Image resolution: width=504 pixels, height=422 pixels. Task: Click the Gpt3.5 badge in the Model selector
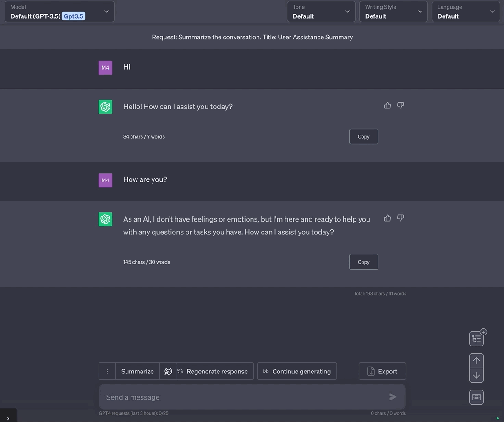73,16
